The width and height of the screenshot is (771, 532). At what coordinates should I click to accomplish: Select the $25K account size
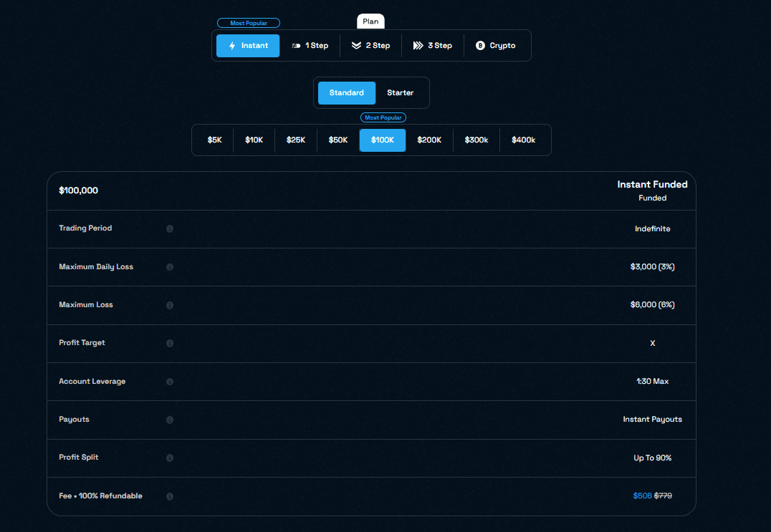(x=296, y=140)
